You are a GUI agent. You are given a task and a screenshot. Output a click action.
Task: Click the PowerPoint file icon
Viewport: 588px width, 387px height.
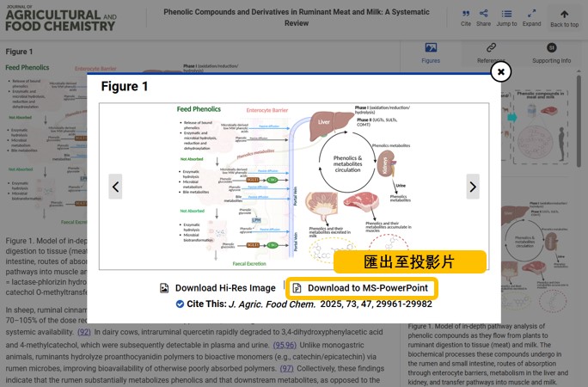pos(297,288)
